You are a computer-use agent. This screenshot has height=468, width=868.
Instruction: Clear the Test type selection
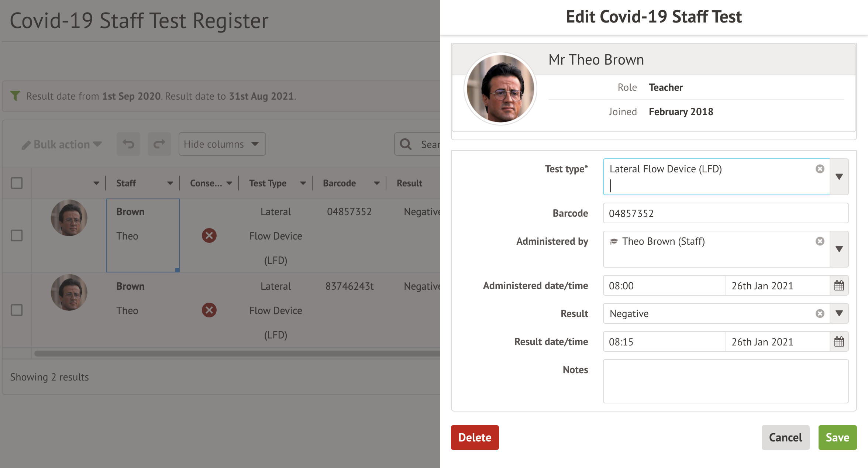820,169
